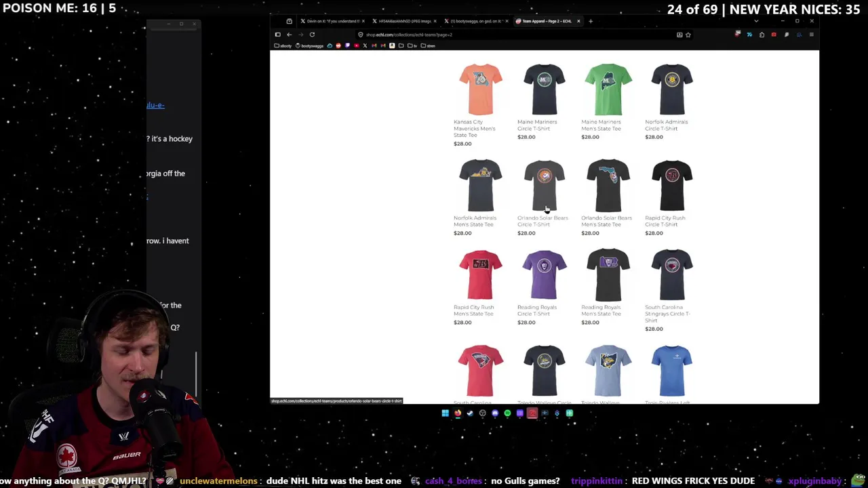Click the dark Maine Mariners Circle shirt image
868x488 pixels.
[x=545, y=89]
